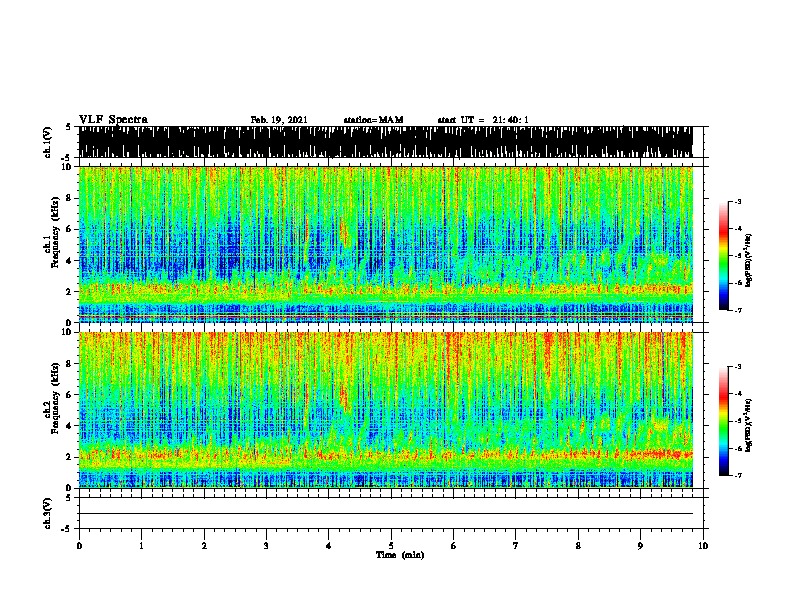Click the "station=MAM" header label
Viewport: 792px width, 612px height.
[x=373, y=120]
